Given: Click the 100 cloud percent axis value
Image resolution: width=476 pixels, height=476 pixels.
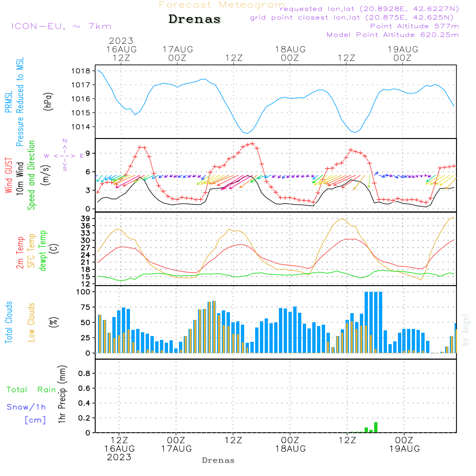Looking at the screenshot, I should point(83,292).
